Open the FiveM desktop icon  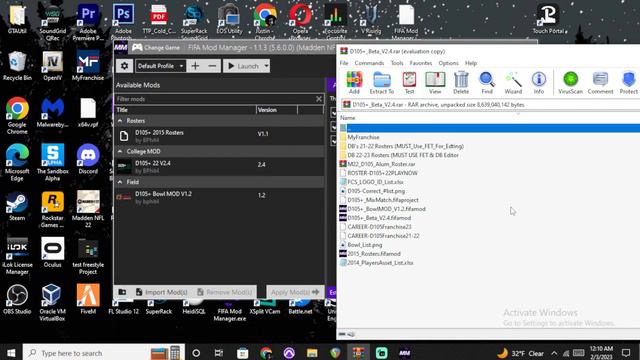88,300
